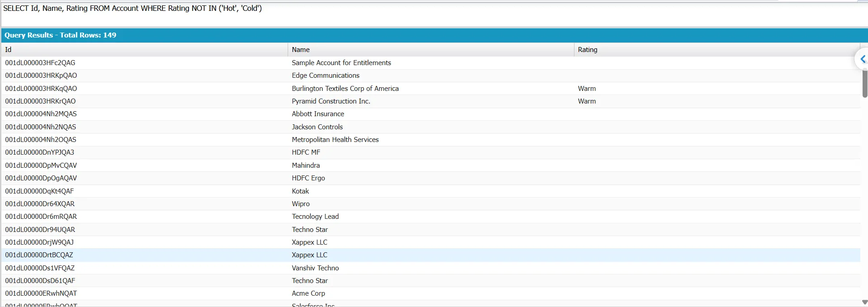Screen dimensions: 868x307
Task: Click Pyramid Construction Inc. name cell
Action: [x=331, y=101]
